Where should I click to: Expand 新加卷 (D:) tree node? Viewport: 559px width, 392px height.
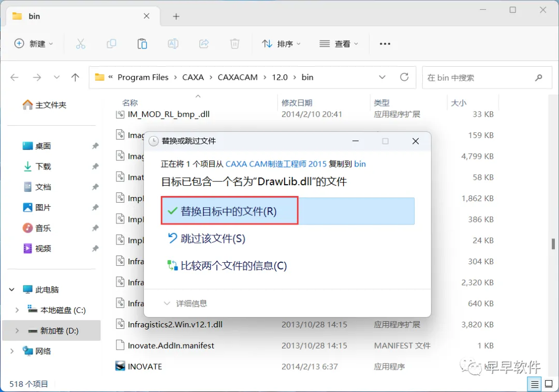point(17,331)
